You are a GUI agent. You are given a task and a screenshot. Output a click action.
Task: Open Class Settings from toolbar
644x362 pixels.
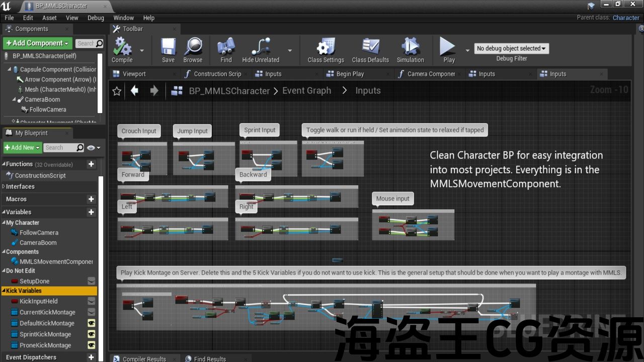tap(326, 47)
